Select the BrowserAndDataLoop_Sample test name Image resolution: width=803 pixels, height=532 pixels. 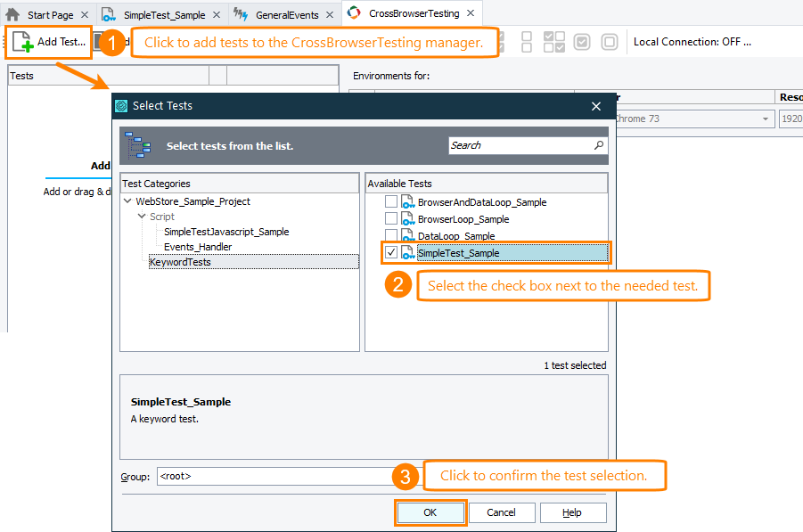click(482, 202)
